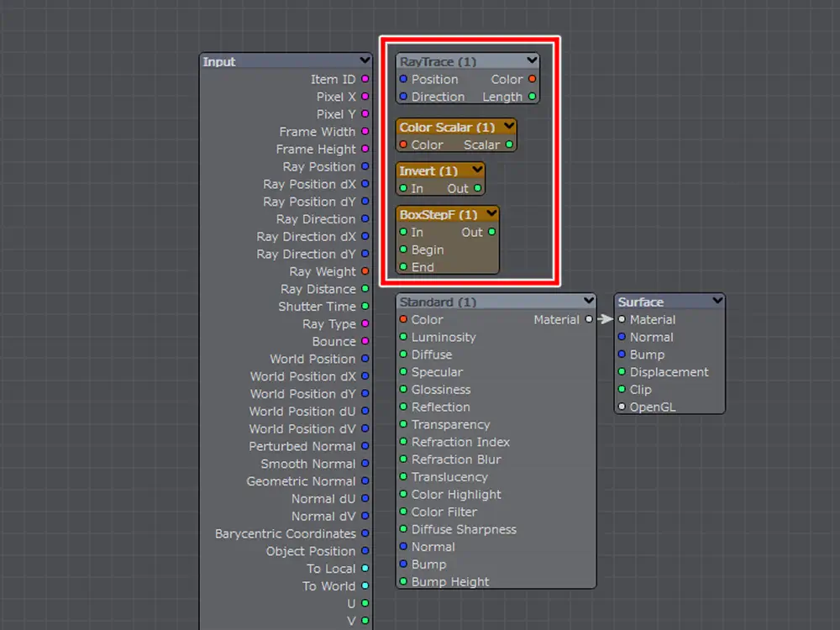Toggle the Surface node collapse arrow
The width and height of the screenshot is (840, 630).
(717, 301)
